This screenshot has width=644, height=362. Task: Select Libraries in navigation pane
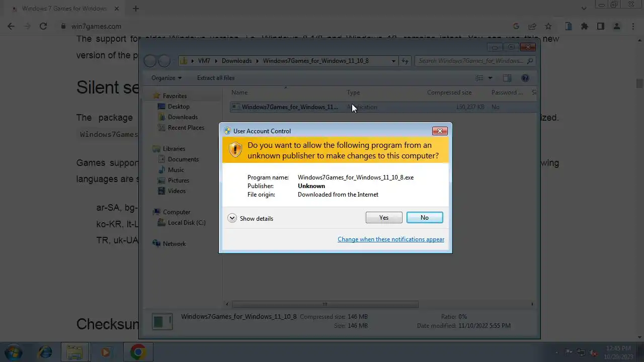[174, 149]
